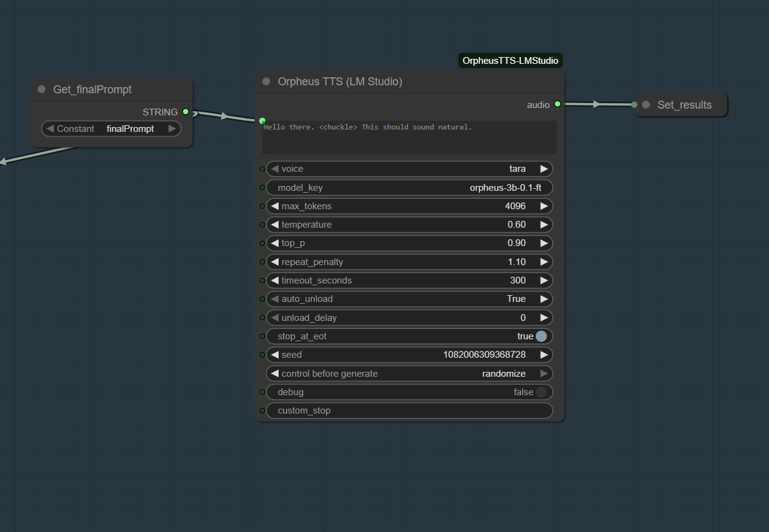Select next Constant with right arrow
Viewport: 769px width, 532px height.
coord(172,129)
